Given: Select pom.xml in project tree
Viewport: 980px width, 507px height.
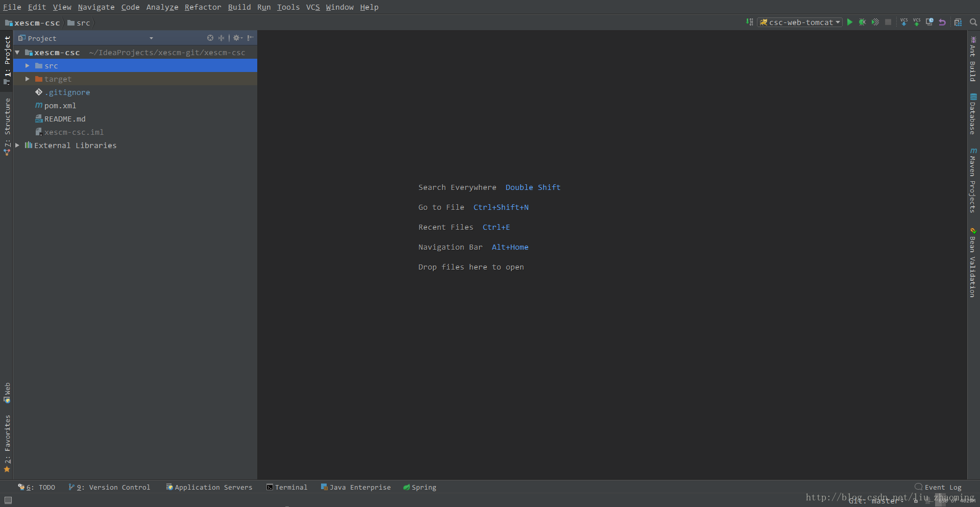Looking at the screenshot, I should [60, 106].
